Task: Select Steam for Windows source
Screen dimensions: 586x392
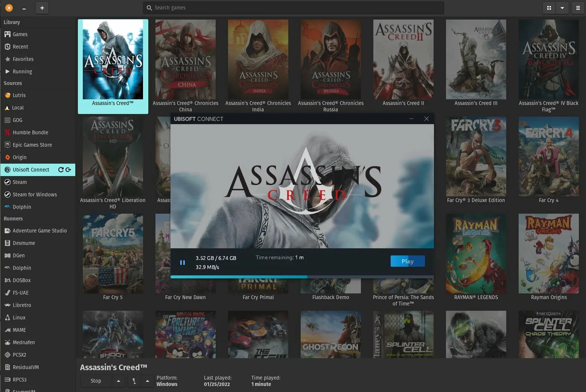Action: [x=38, y=194]
